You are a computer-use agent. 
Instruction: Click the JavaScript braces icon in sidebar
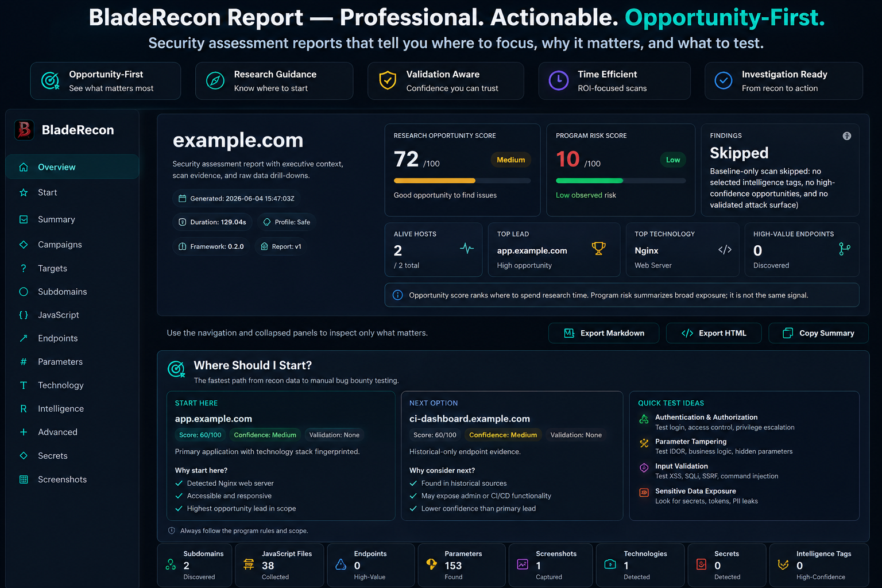[24, 315]
